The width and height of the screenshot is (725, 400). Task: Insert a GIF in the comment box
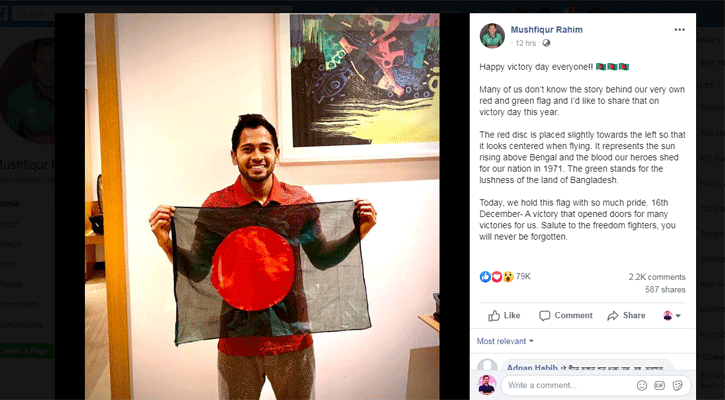tap(659, 385)
